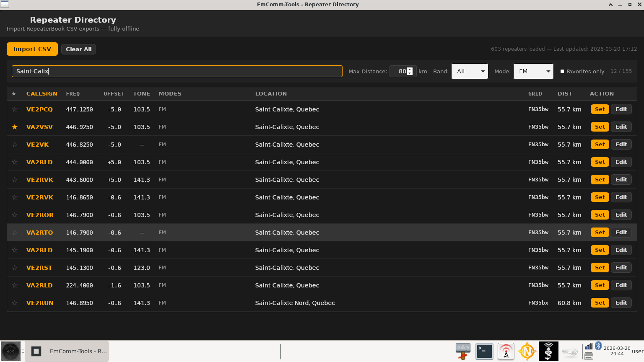644x362 pixels.
Task: Open the Band dropdown
Action: (x=470, y=71)
